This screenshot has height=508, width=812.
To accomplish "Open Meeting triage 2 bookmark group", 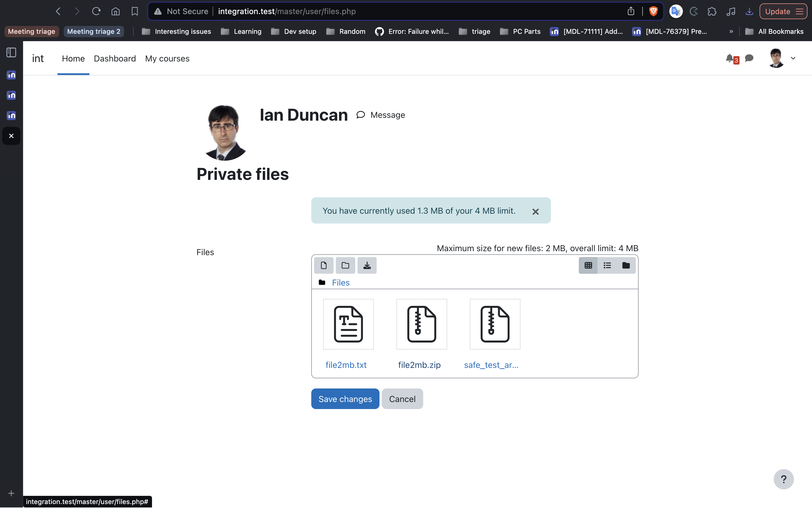I will tap(94, 31).
